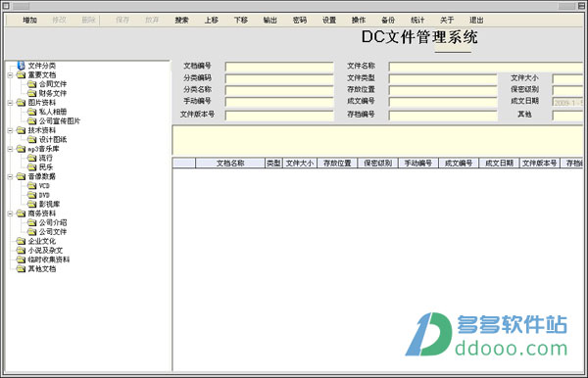Click the 成文日期 date field
Image resolution: width=588 pixels, height=378 pixels.
(567, 102)
